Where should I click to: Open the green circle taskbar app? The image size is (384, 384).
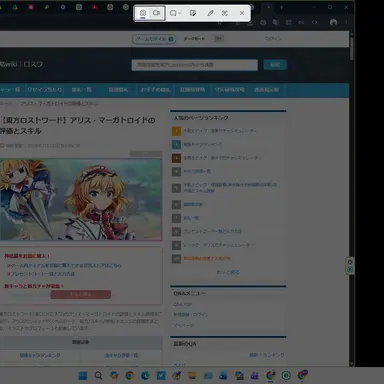tap(286, 376)
